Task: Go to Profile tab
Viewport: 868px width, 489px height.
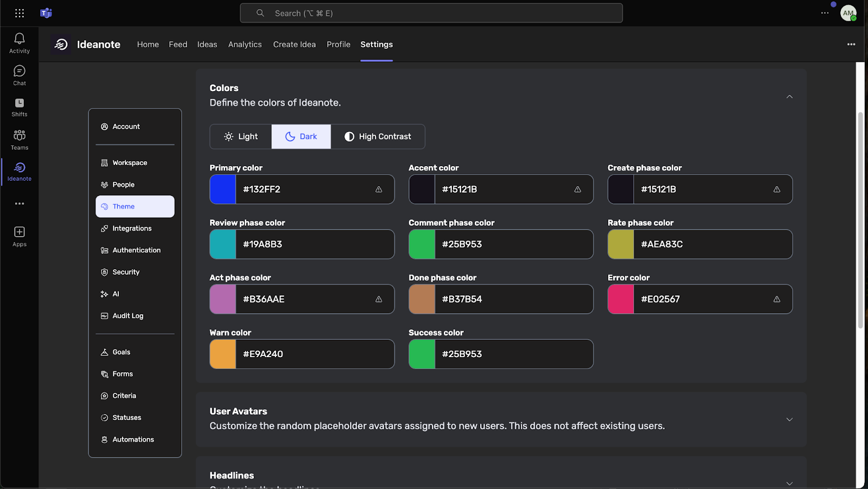Action: click(x=339, y=45)
